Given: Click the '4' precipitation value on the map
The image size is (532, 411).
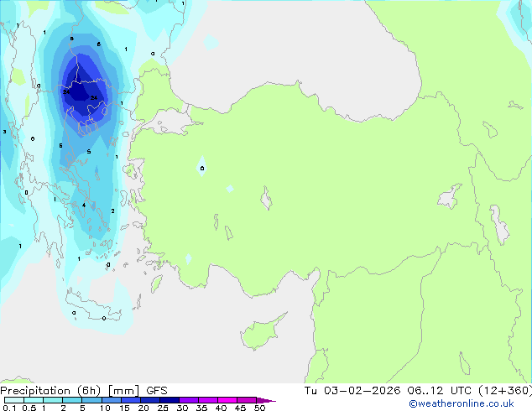Looking at the screenshot, I should [84, 205].
